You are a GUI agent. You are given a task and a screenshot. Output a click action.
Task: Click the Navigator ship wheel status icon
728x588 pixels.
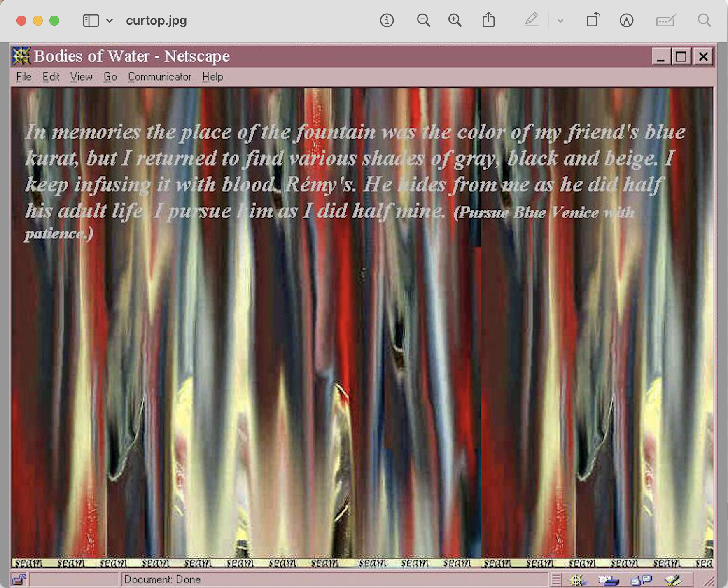tap(577, 580)
